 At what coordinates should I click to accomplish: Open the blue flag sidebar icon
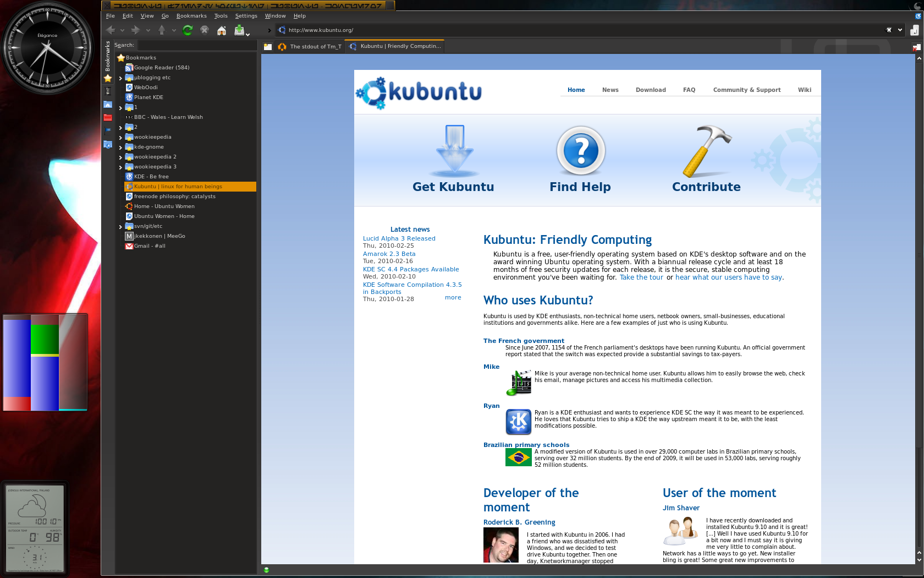point(108,130)
